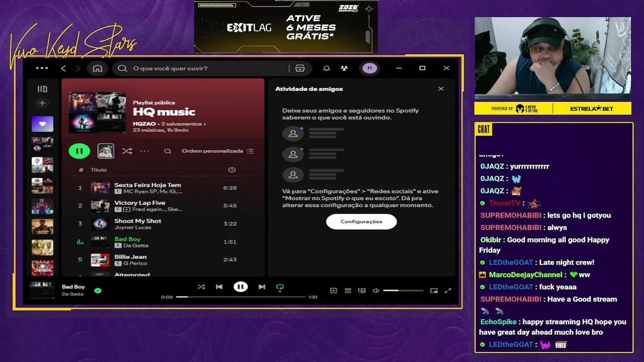Close the 'Atividade de amigos' panel

[x=441, y=89]
